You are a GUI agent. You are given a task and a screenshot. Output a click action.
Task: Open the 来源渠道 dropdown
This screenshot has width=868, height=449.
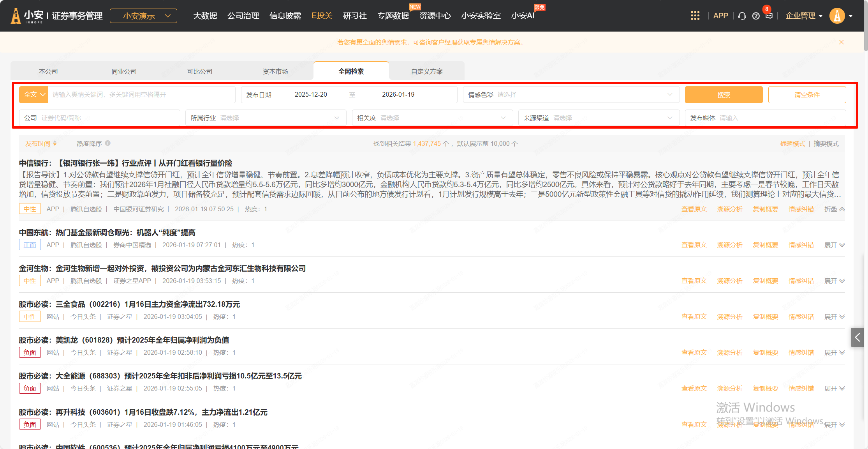tap(599, 118)
